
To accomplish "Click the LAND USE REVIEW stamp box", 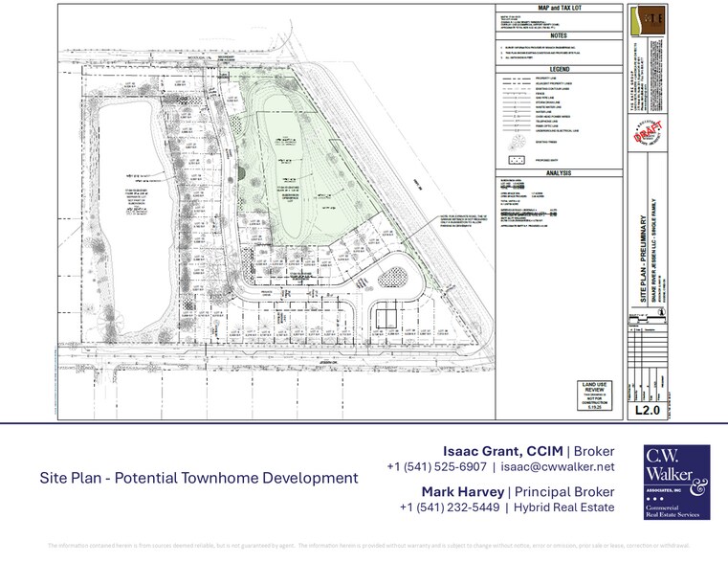I will (x=594, y=395).
